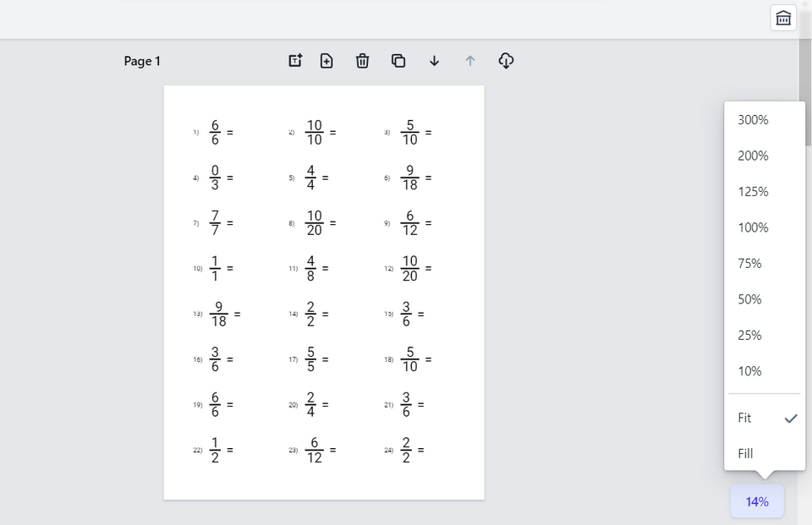Image resolution: width=812 pixels, height=525 pixels.
Task: Delete the current page
Action: pos(362,60)
